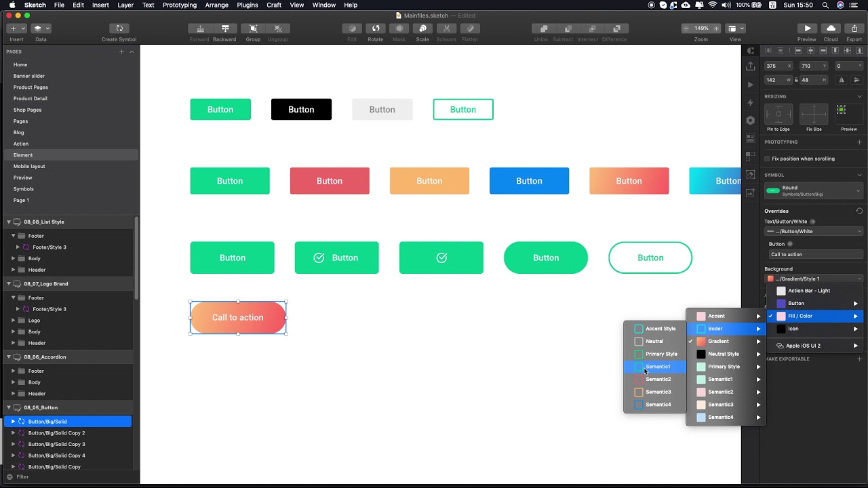Collapse the Symbol section chevron

click(859, 175)
